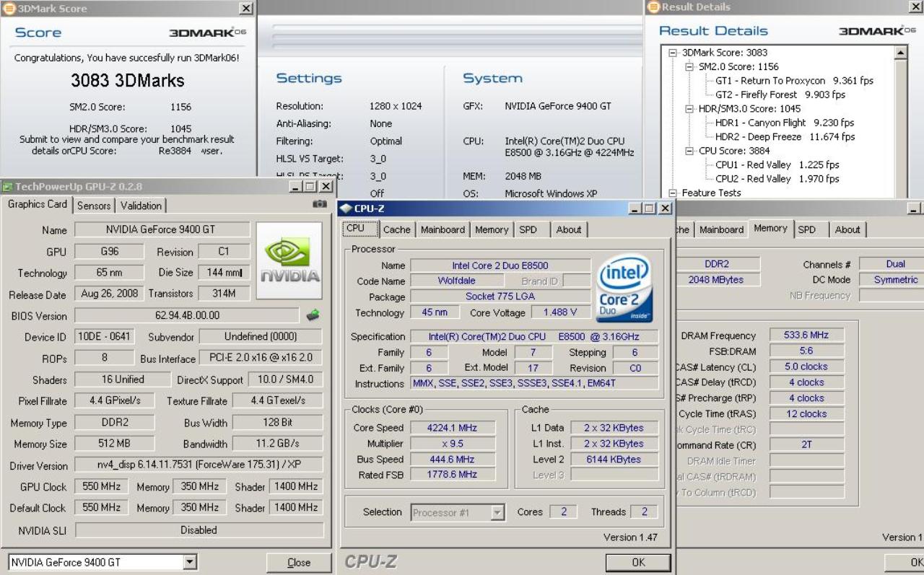The width and height of the screenshot is (924, 575).
Task: Click the Package value Socket 775 LGA
Action: (500, 297)
